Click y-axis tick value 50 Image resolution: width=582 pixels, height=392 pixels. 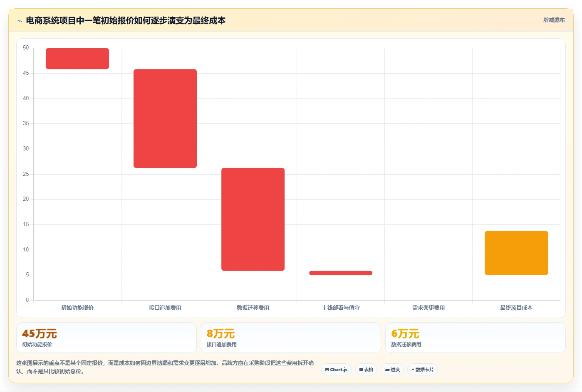26,48
